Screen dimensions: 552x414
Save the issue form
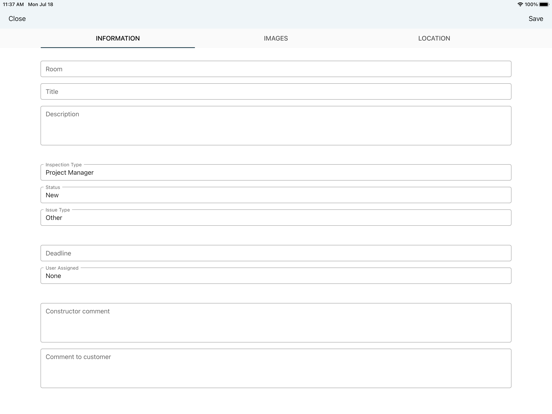535,19
